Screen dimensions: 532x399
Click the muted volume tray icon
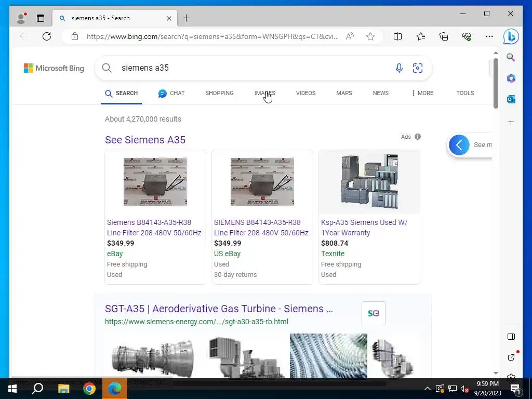(464, 389)
